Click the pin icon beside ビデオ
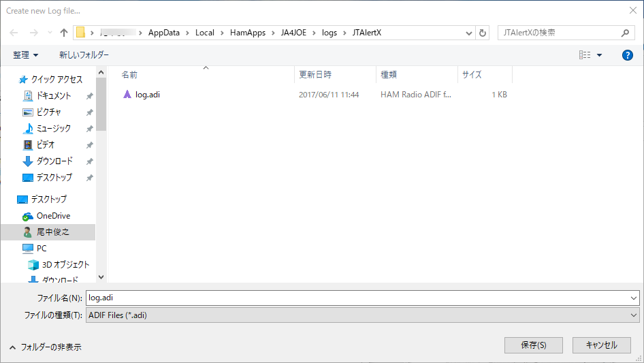Screen dimensions: 644x363 tap(89, 145)
